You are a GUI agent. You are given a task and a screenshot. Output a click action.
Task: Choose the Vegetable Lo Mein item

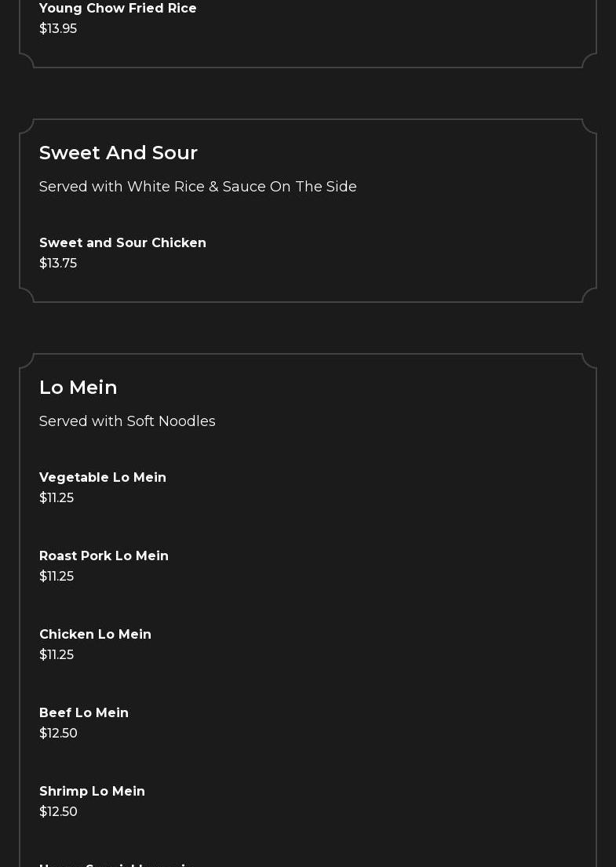point(103,478)
